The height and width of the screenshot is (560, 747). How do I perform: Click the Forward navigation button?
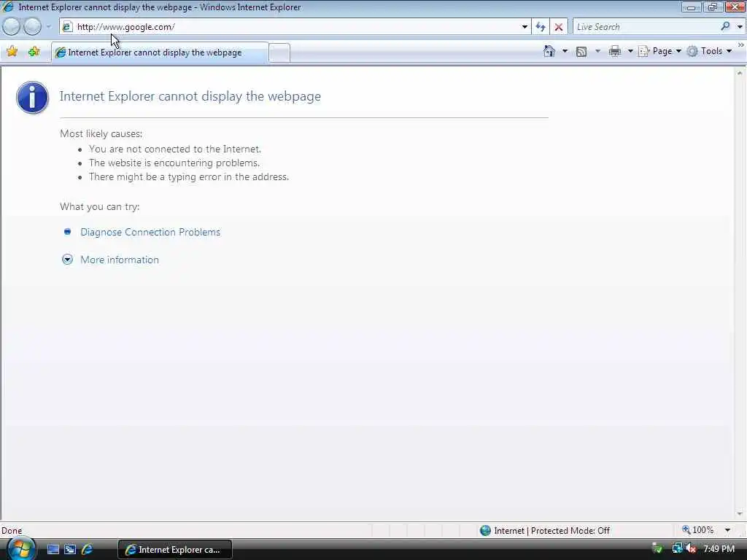[32, 27]
